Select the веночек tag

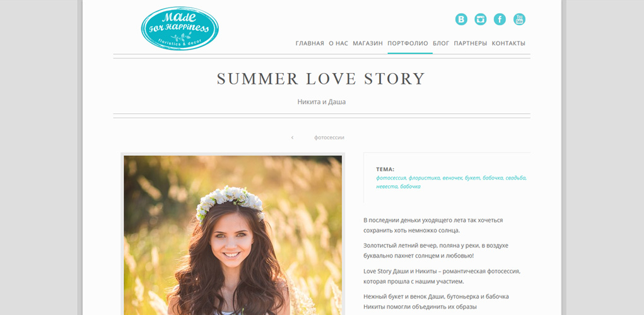(452, 178)
